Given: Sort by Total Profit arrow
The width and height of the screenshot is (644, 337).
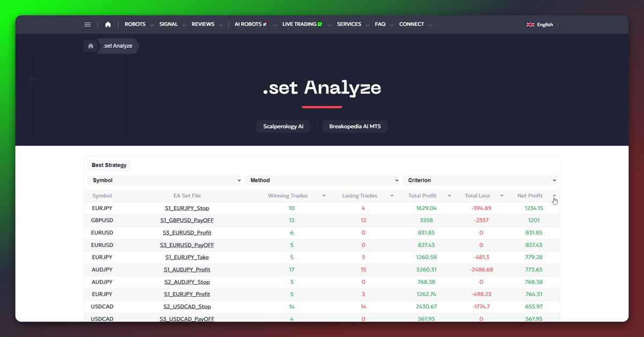Looking at the screenshot, I should 449,196.
